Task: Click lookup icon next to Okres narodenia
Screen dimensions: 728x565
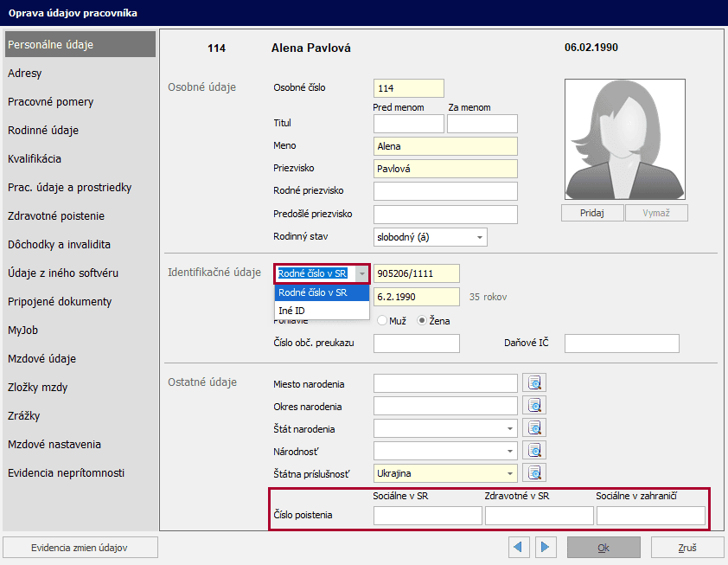Action: pos(535,406)
